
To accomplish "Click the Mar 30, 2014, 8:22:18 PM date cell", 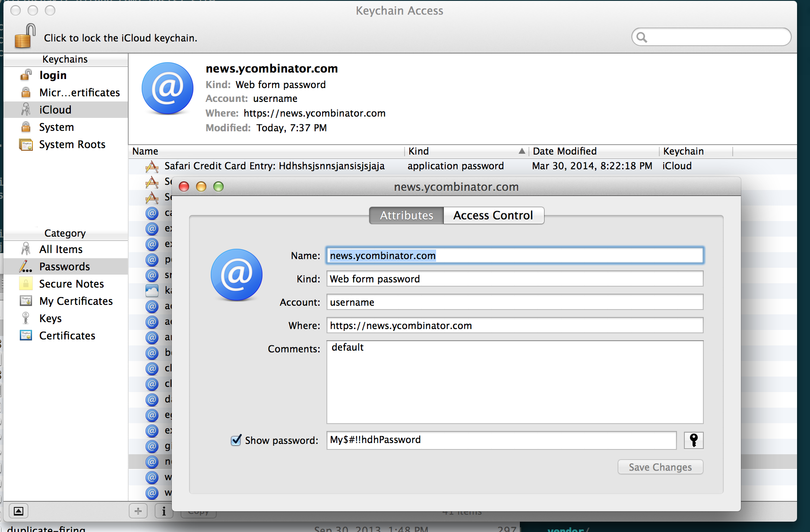I will (592, 166).
